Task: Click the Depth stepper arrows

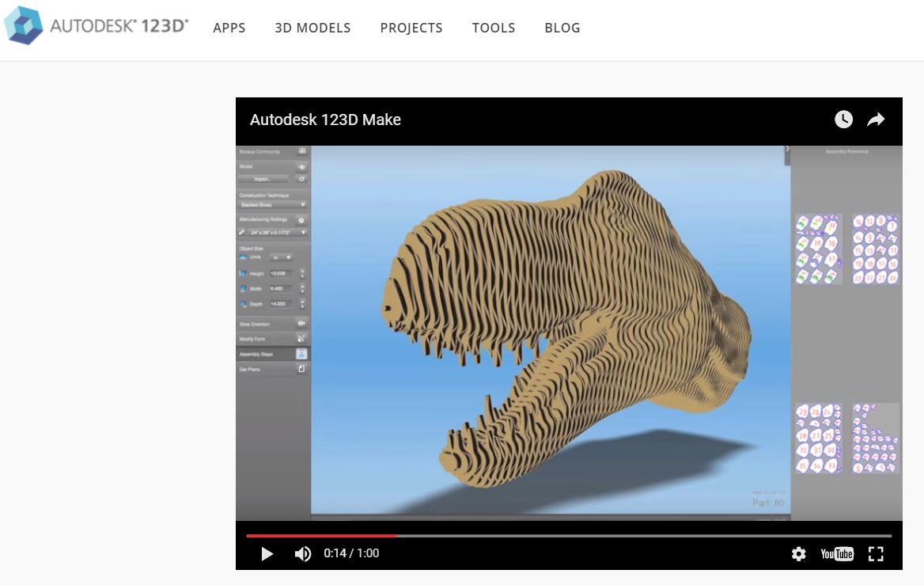Action: pos(302,304)
